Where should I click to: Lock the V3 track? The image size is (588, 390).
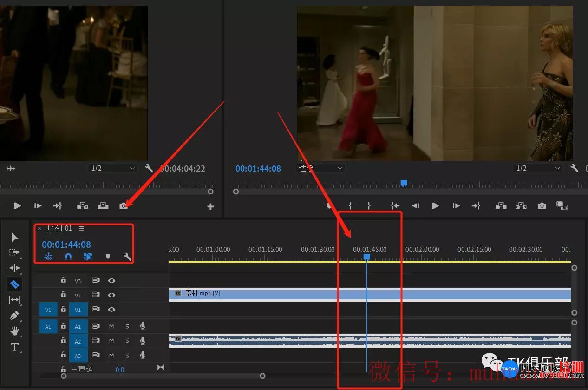[x=63, y=280]
